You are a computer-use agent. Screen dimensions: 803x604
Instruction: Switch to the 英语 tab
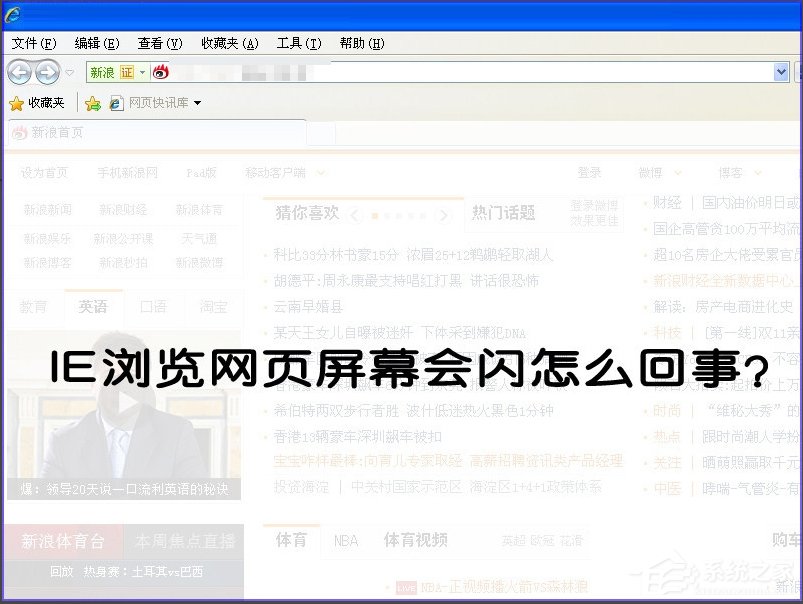click(x=94, y=307)
